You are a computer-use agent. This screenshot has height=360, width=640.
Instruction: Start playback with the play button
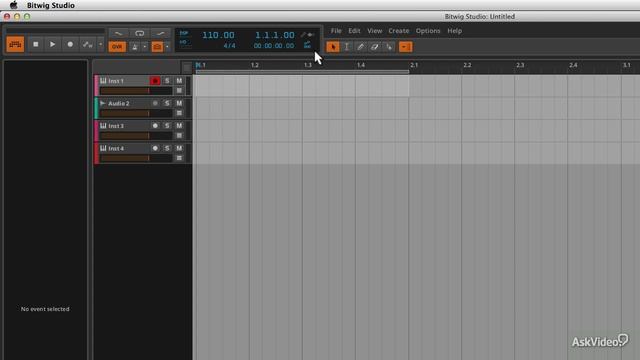click(52, 44)
